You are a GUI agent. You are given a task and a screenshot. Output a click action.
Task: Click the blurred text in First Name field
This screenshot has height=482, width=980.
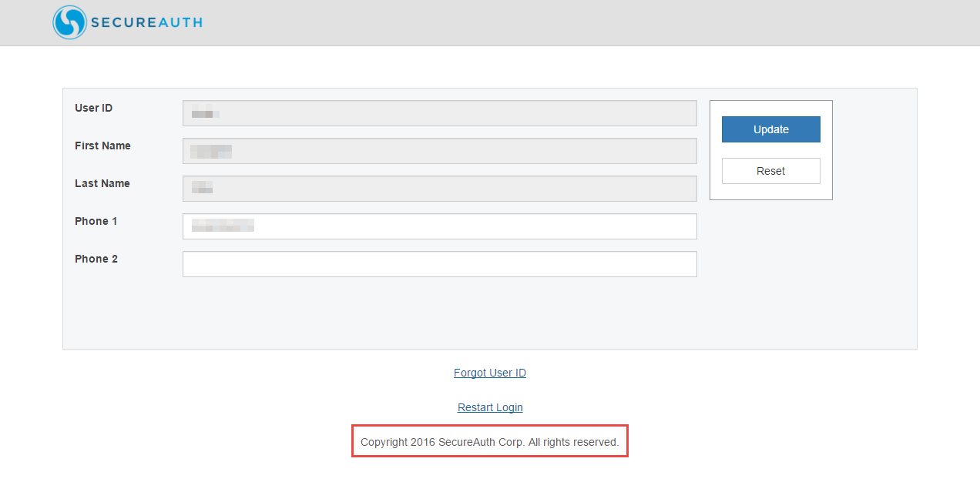[211, 151]
